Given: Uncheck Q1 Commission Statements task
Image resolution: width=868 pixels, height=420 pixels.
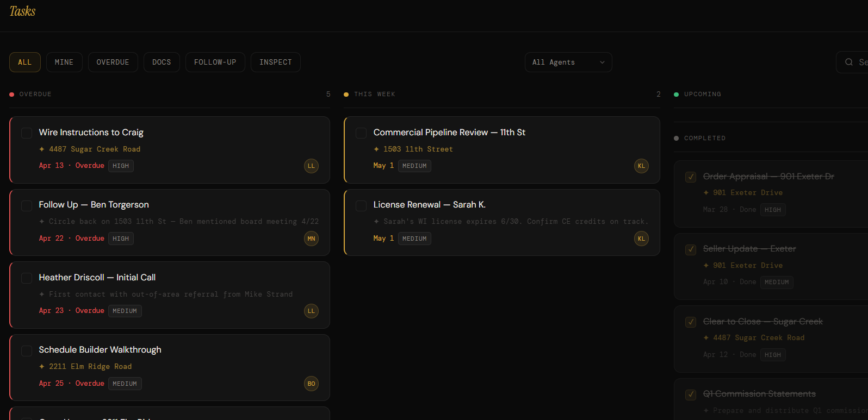Looking at the screenshot, I should point(691,394).
